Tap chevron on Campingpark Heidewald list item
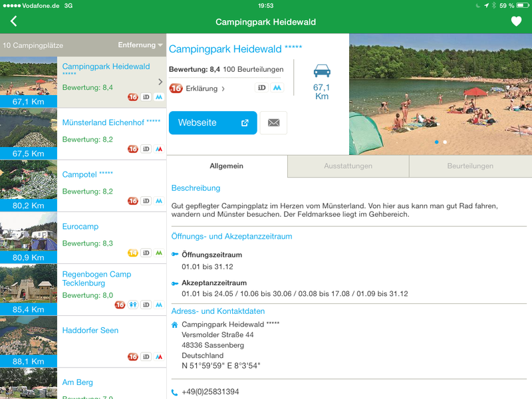Screen dimensions: 532x399 160,82
